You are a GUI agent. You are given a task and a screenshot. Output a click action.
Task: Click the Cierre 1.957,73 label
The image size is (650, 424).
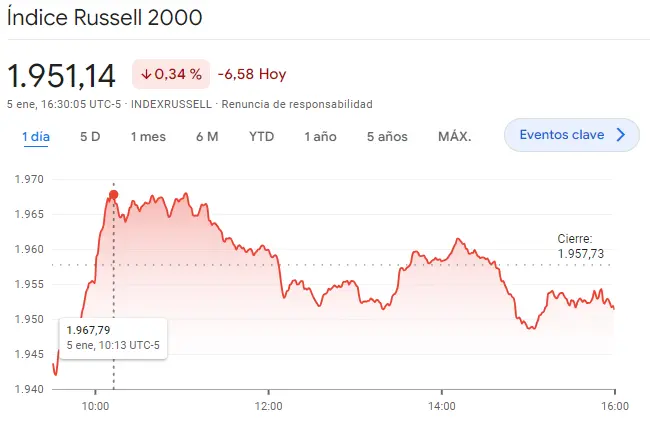tap(580, 246)
